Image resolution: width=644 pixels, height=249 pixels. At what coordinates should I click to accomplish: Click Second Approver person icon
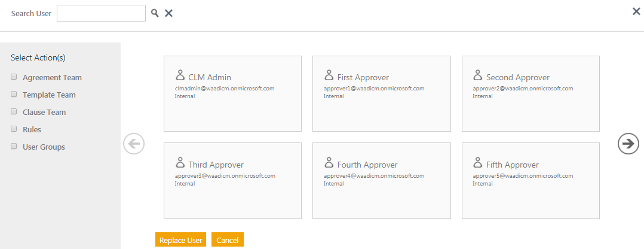click(477, 75)
